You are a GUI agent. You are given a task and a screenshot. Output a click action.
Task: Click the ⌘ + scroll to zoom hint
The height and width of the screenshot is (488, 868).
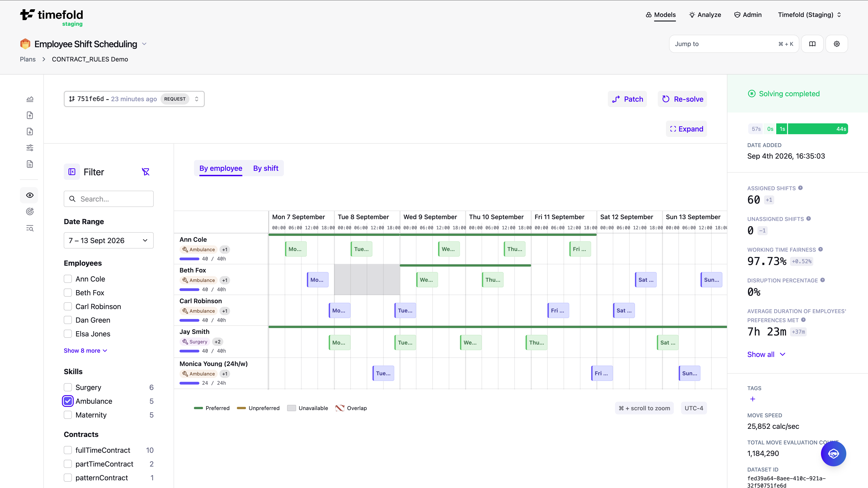point(644,408)
